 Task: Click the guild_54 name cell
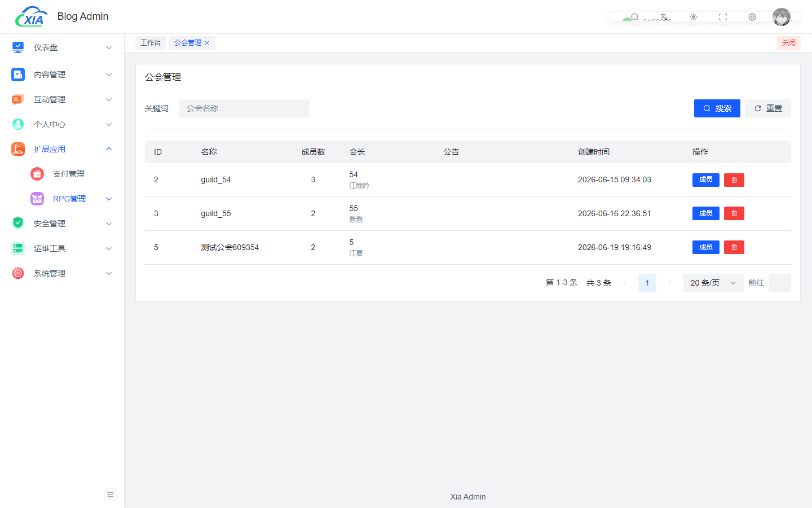tap(216, 179)
